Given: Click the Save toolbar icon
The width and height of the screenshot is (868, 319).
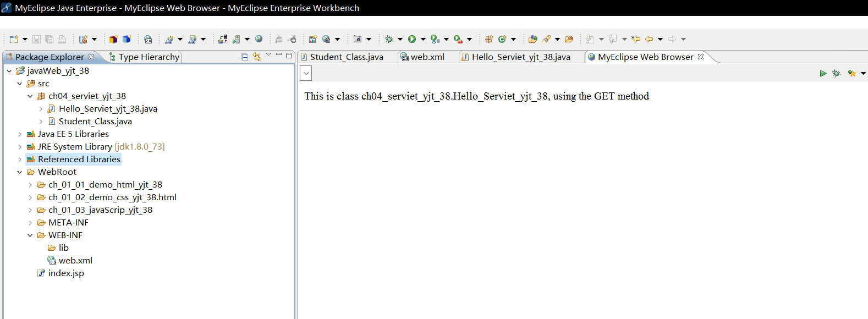Looking at the screenshot, I should [x=36, y=39].
